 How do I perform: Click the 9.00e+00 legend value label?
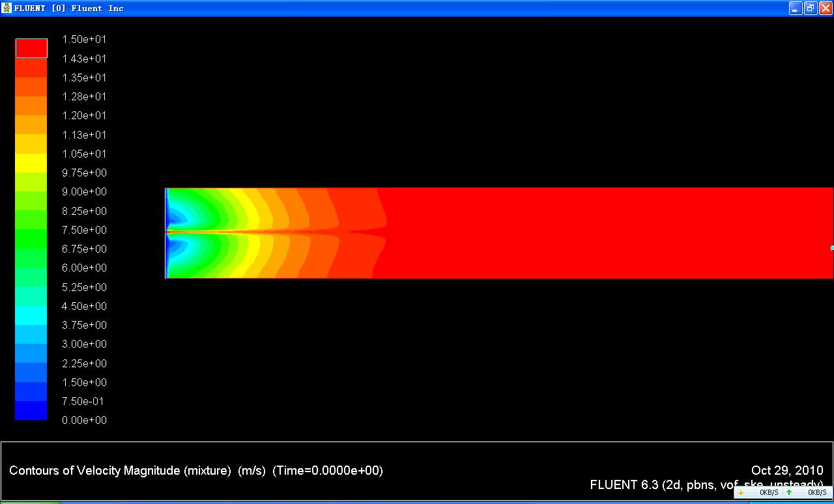click(x=84, y=191)
